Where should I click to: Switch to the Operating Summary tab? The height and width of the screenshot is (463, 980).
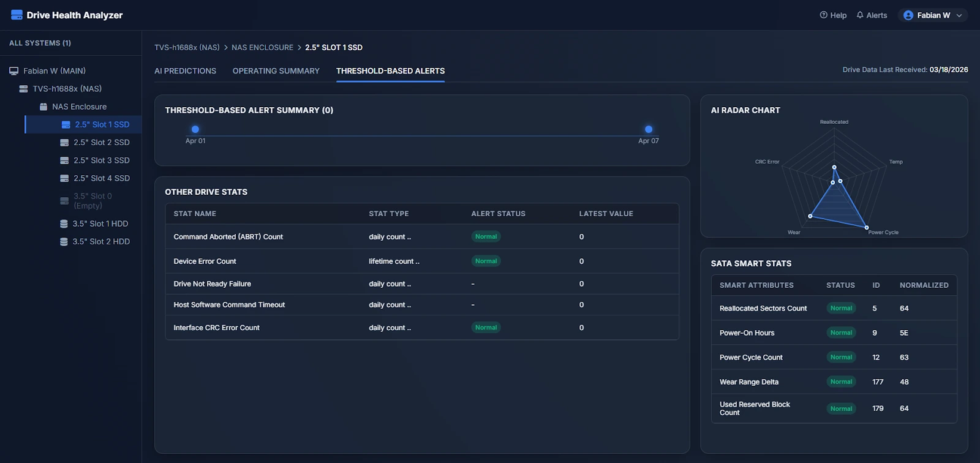(276, 71)
